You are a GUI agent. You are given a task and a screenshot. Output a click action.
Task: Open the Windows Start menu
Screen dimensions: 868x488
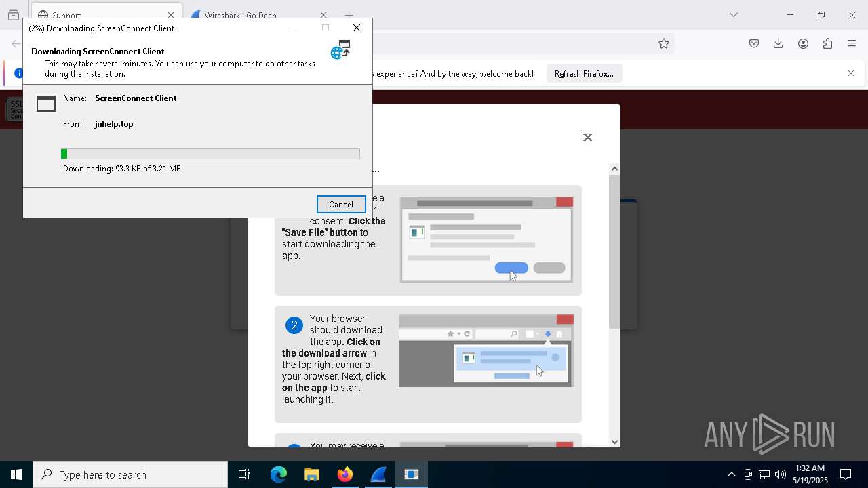tap(16, 474)
